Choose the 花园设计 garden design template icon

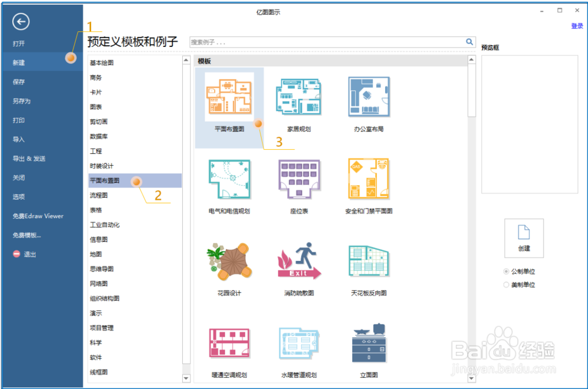pos(229,261)
